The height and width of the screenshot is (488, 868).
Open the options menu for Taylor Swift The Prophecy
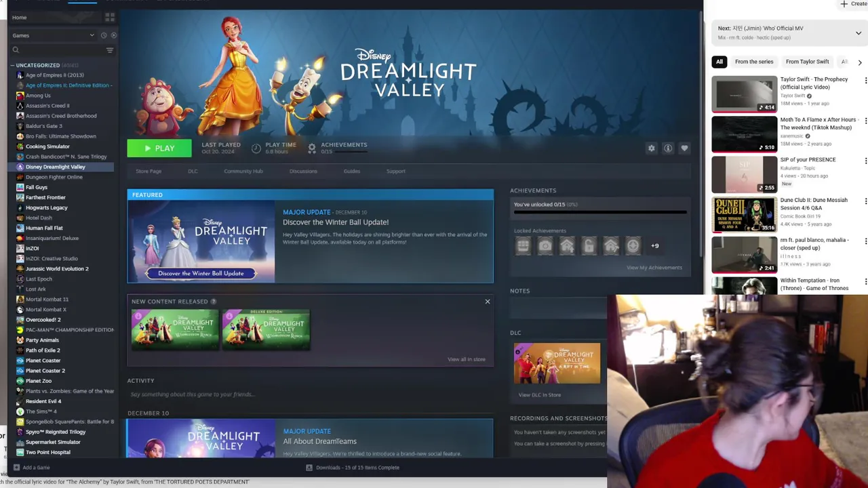pos(865,81)
